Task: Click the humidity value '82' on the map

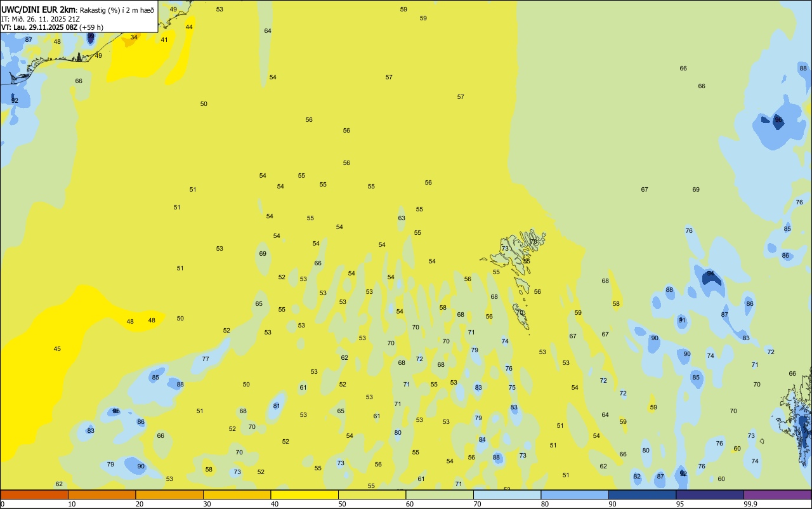Action: [637, 477]
